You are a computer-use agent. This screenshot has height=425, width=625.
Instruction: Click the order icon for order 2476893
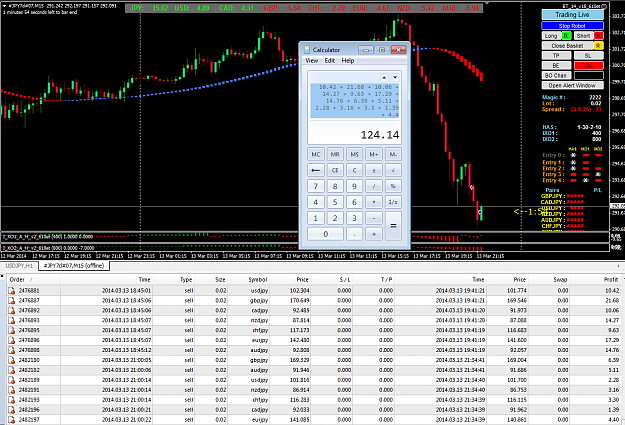pos(12,321)
